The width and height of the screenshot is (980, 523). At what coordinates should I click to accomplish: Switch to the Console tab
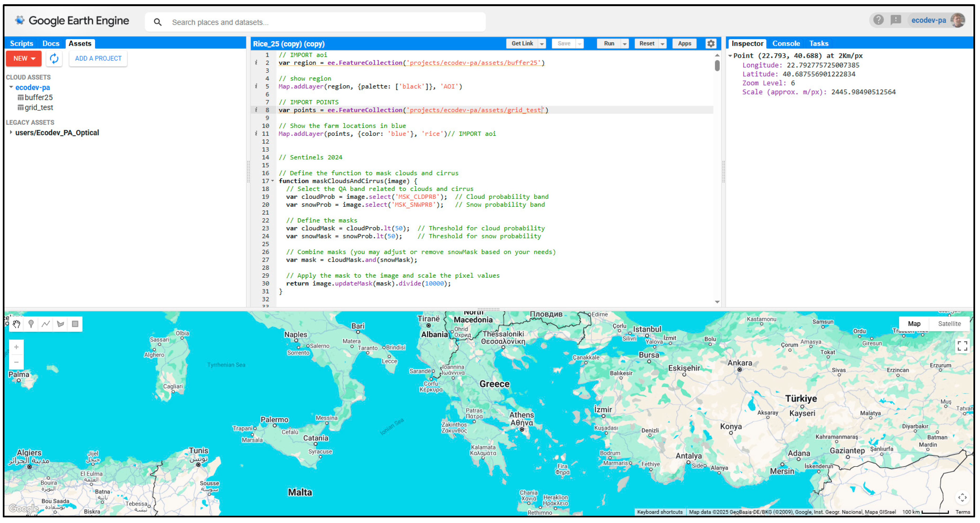click(x=786, y=43)
